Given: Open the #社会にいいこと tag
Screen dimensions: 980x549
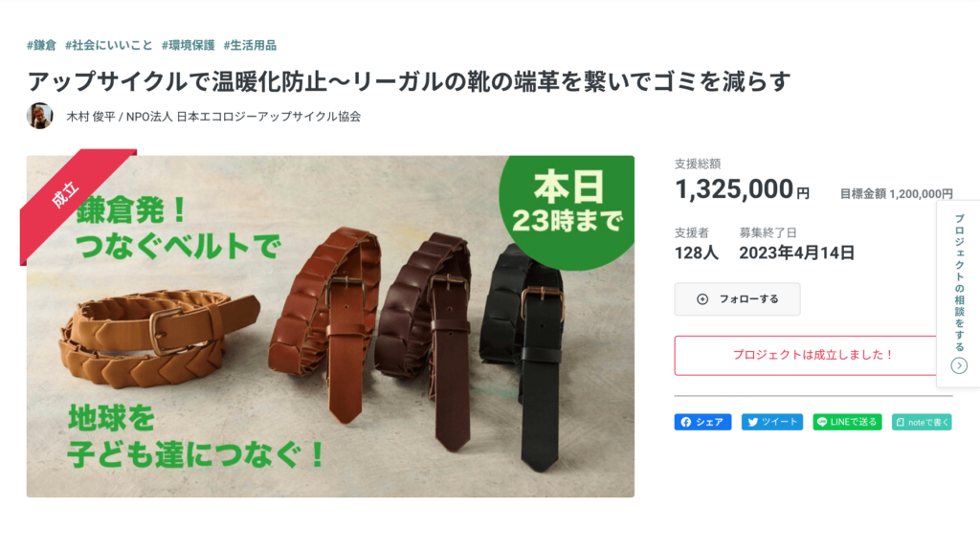Looking at the screenshot, I should [109, 45].
